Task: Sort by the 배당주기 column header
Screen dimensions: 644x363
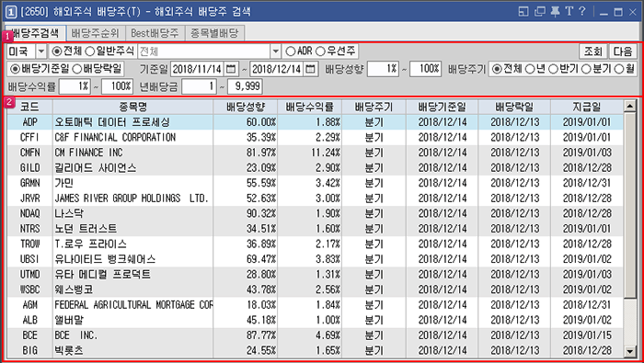Action: 374,107
